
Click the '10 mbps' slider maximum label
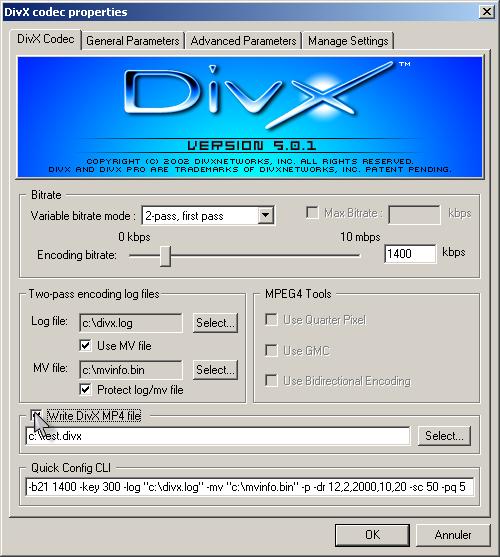coord(360,237)
